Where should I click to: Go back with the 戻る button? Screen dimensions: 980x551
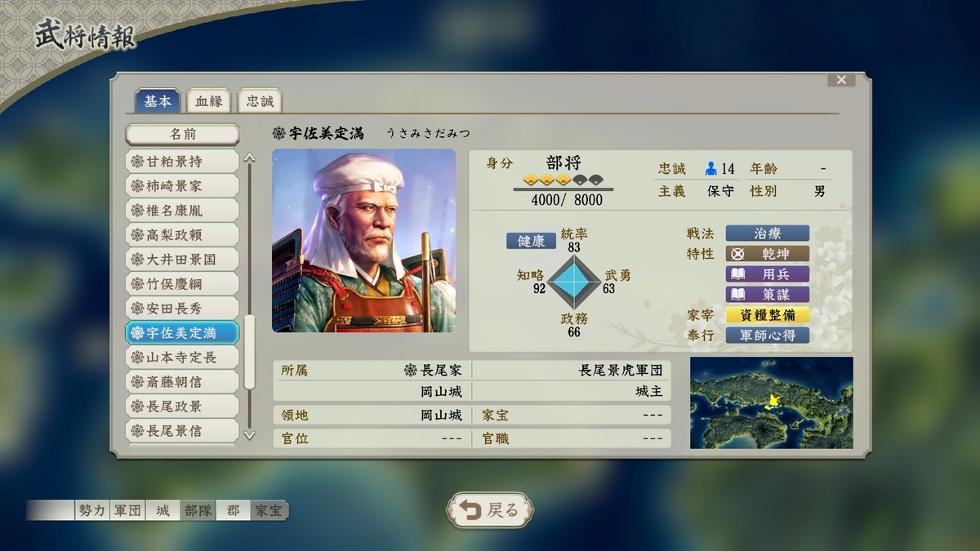pyautogui.click(x=489, y=510)
